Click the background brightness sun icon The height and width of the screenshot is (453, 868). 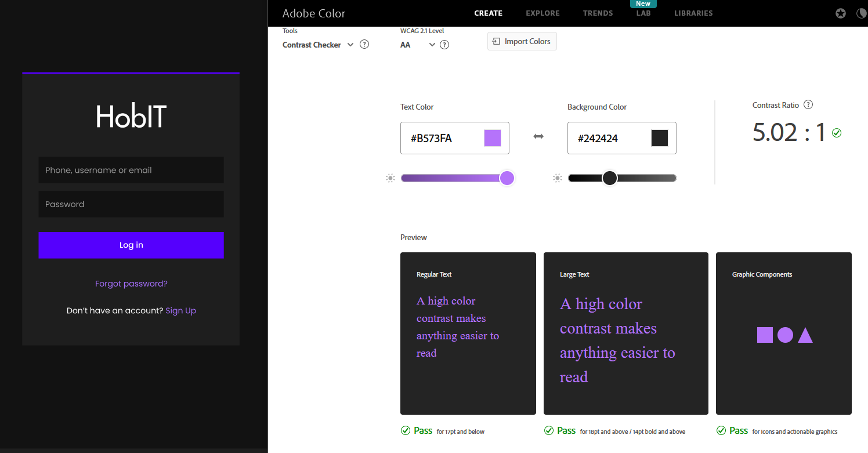tap(558, 178)
